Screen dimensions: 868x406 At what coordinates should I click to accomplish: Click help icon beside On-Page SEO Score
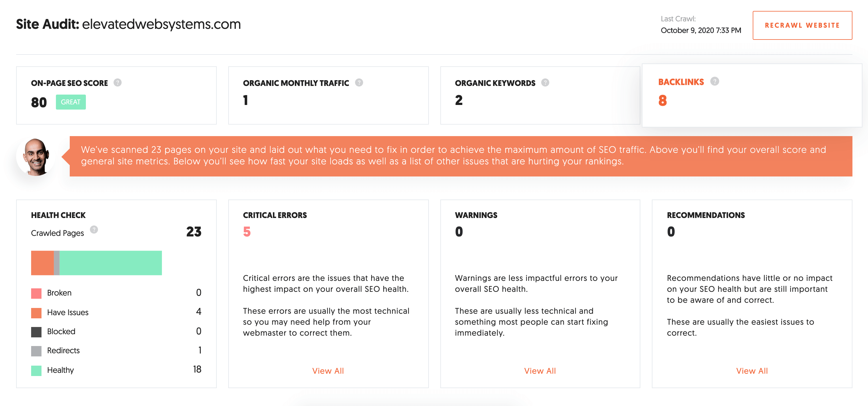pos(117,83)
